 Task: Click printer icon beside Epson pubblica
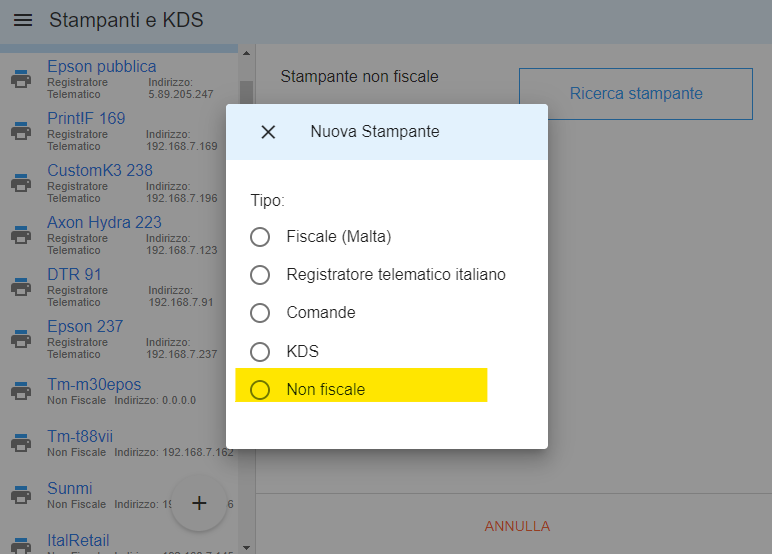(x=20, y=79)
